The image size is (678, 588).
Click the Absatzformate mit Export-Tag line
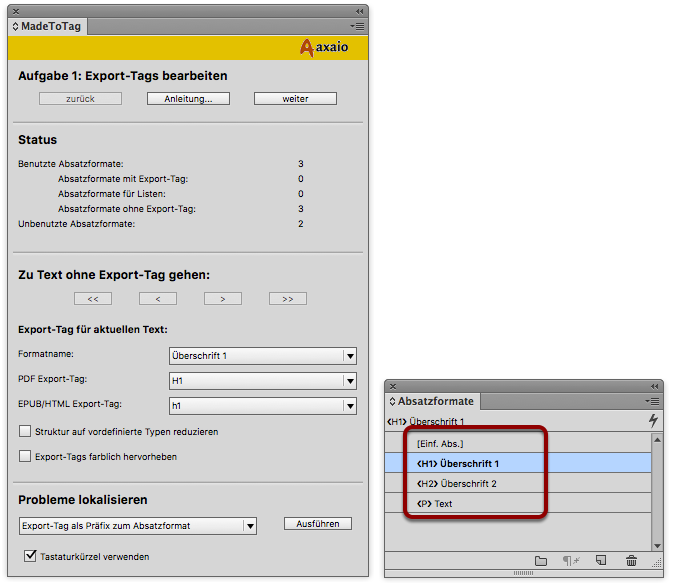(123, 179)
